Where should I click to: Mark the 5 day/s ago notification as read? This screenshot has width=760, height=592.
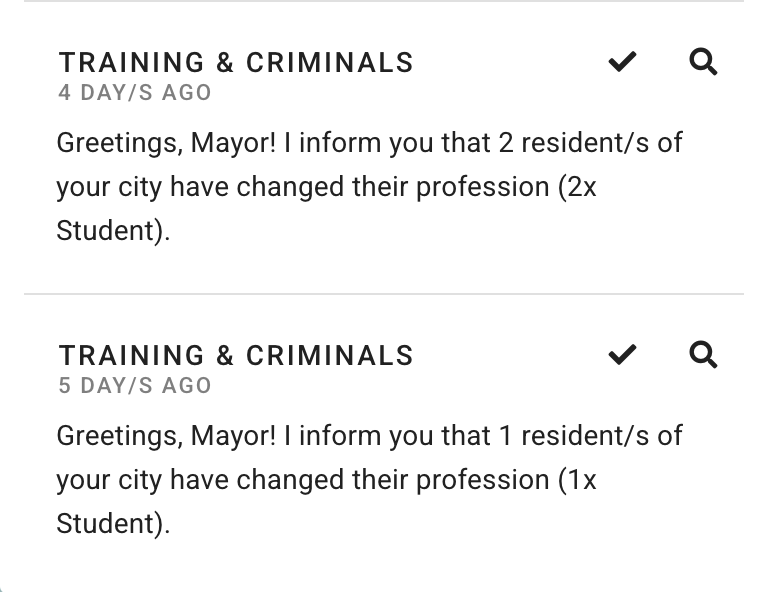622,355
